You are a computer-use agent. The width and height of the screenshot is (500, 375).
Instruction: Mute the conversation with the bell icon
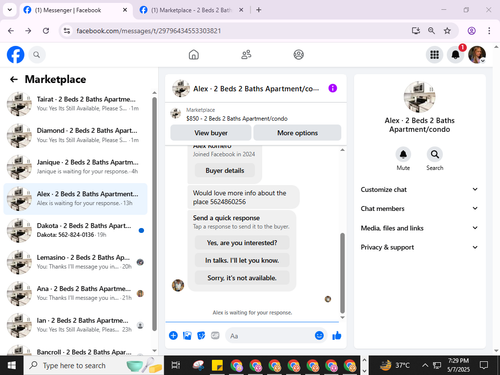coord(403,154)
